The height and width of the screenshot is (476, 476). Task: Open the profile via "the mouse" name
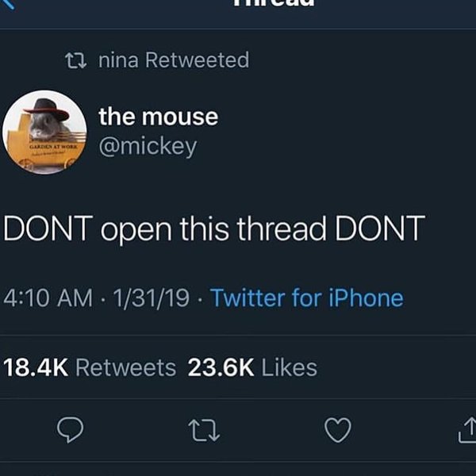click(158, 117)
